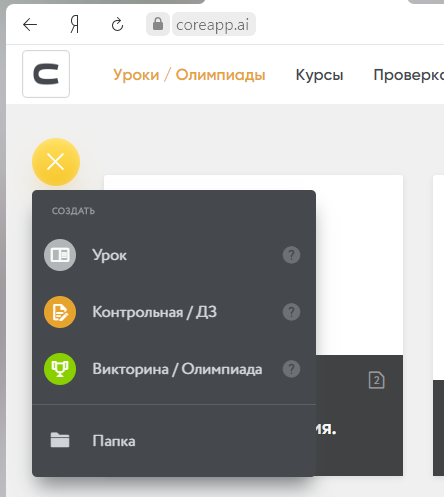The height and width of the screenshot is (497, 444).
Task: Click the orange Контрольная / ДЗ icon
Action: pyautogui.click(x=60, y=312)
